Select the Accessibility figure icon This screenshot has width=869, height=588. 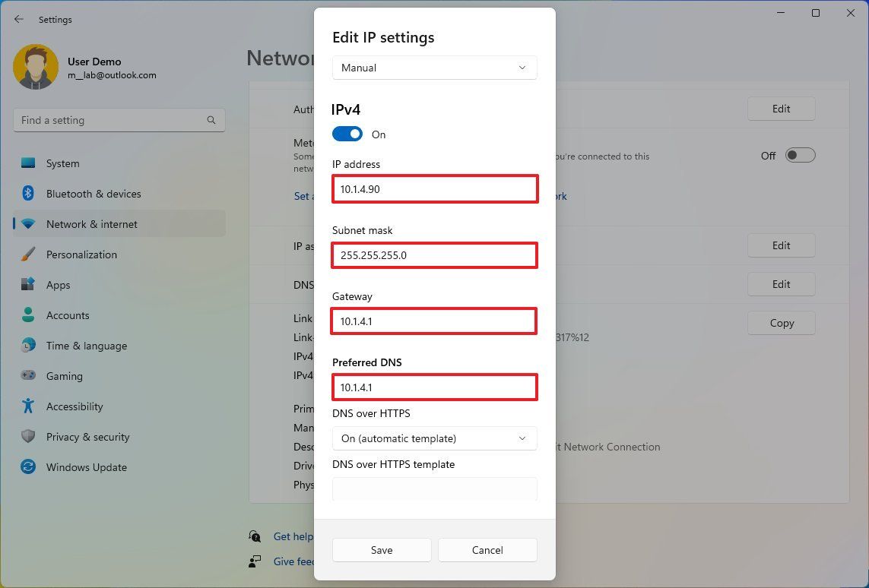coord(28,406)
